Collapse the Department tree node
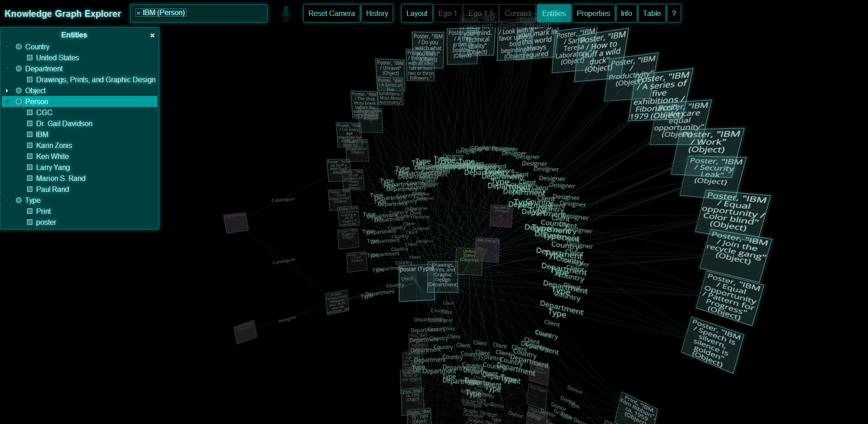Screen dimensions: 868x424 tap(7, 69)
